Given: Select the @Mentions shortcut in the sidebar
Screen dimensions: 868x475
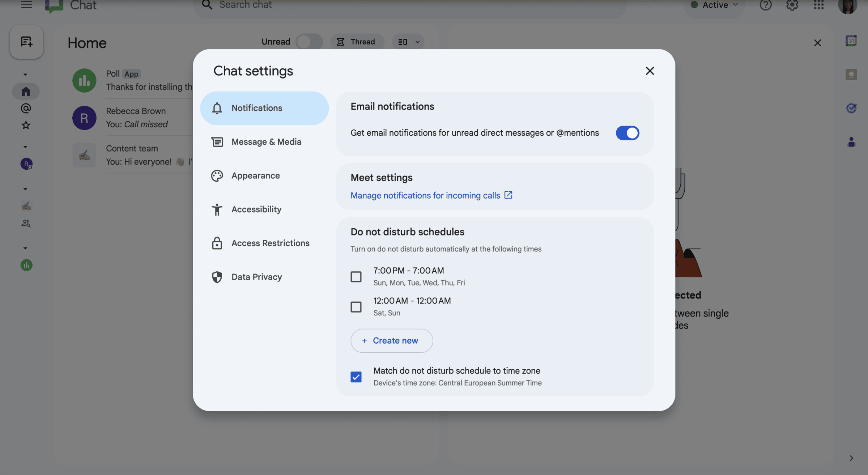Looking at the screenshot, I should coord(26,108).
